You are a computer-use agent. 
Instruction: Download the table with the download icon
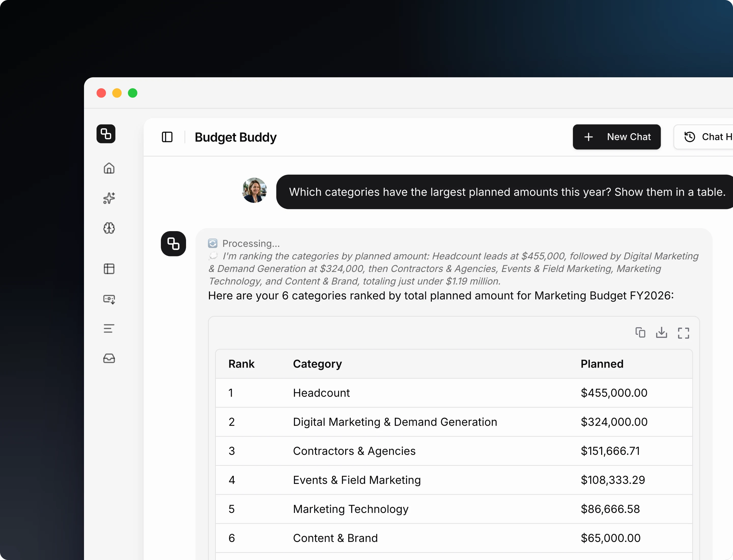pos(662,333)
